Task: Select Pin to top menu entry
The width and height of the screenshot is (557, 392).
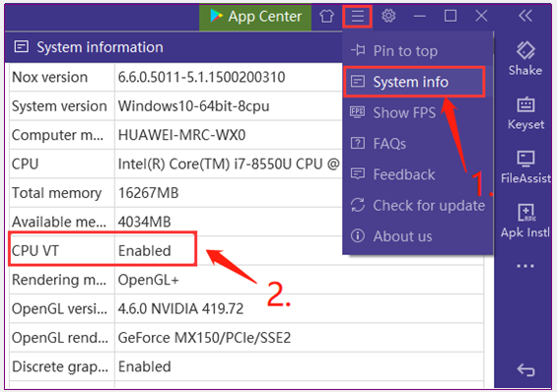Action: pos(418,51)
